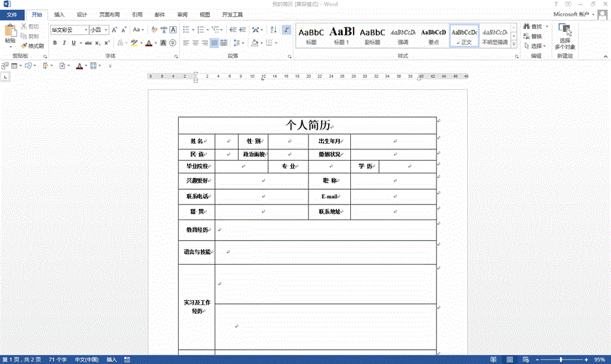
Task: Toggle Bold formatting
Action: (55, 43)
